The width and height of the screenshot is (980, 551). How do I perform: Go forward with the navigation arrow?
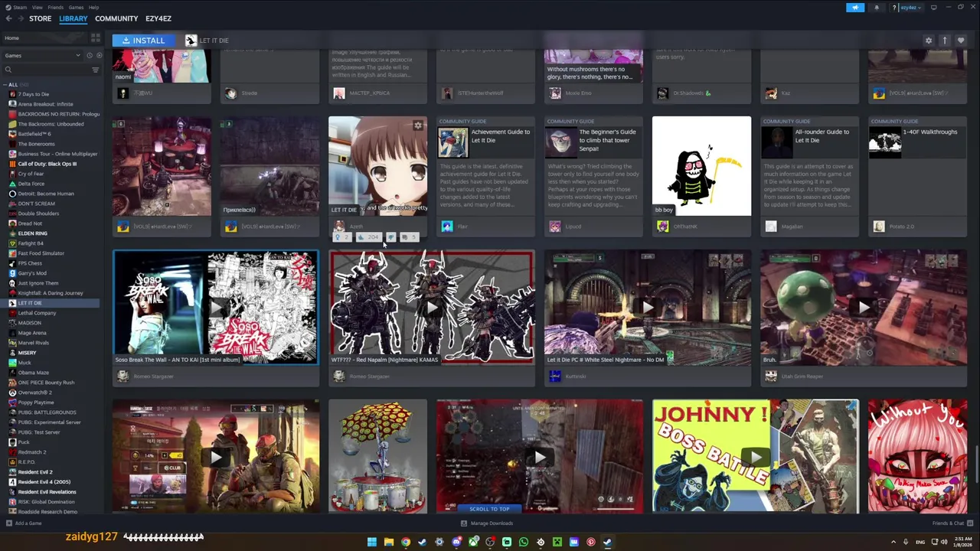point(21,18)
